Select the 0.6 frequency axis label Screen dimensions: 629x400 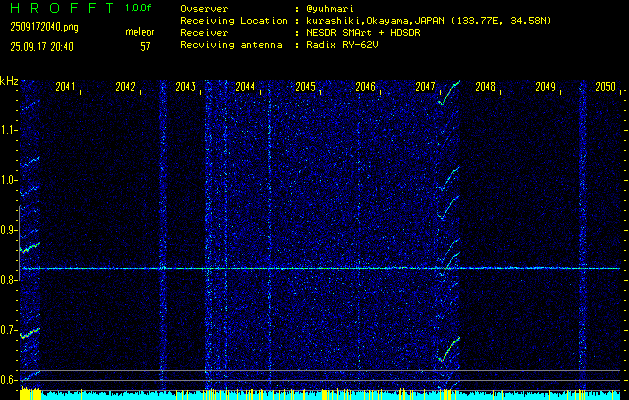(x=8, y=380)
